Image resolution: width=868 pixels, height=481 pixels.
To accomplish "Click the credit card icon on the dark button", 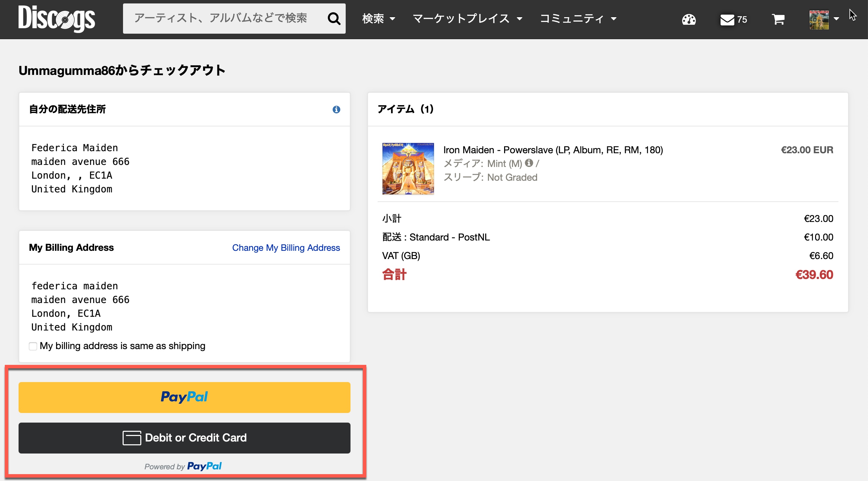I will [x=132, y=438].
